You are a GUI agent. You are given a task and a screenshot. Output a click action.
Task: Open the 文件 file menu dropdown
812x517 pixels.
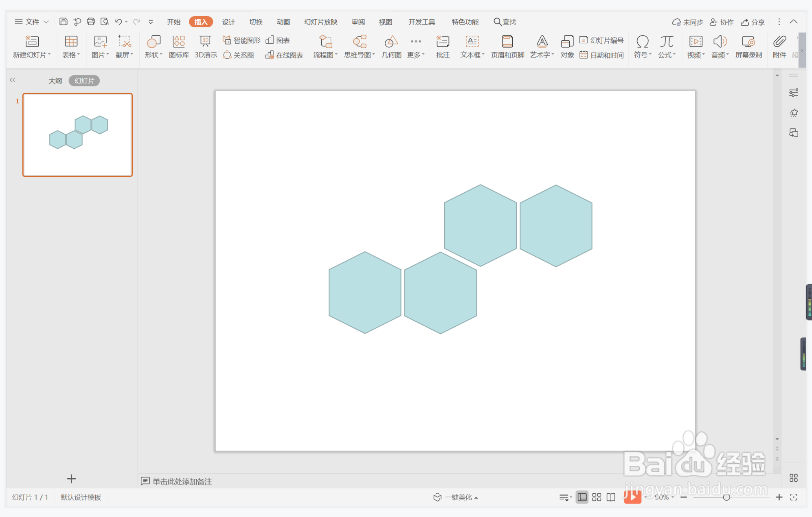click(x=32, y=22)
